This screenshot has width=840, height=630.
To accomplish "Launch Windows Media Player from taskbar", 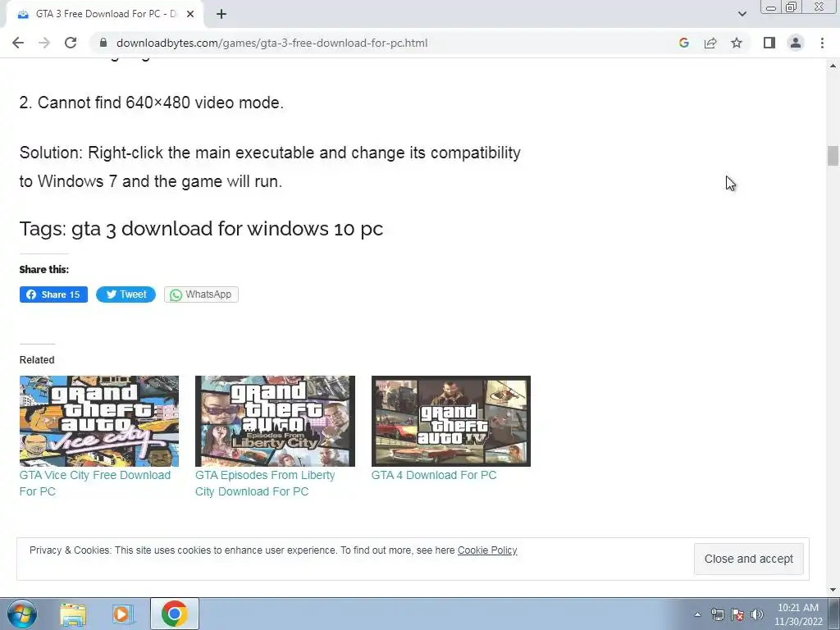I will coord(121,614).
